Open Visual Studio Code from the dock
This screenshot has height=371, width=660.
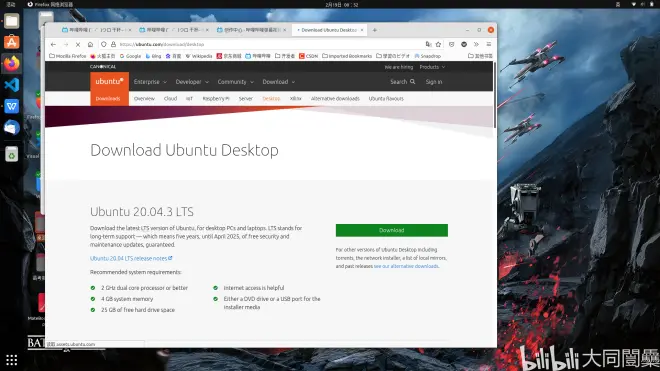[12, 85]
